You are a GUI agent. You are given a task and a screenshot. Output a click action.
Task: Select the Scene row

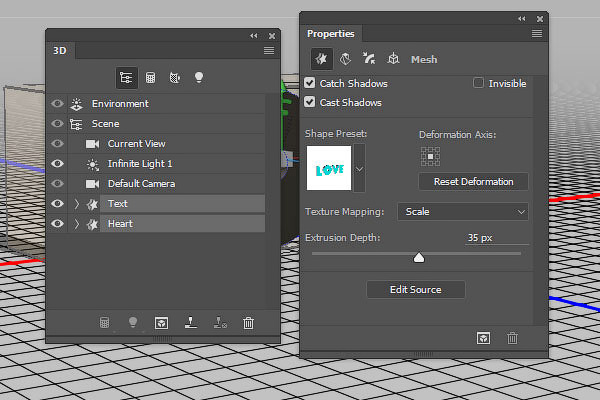[x=157, y=124]
